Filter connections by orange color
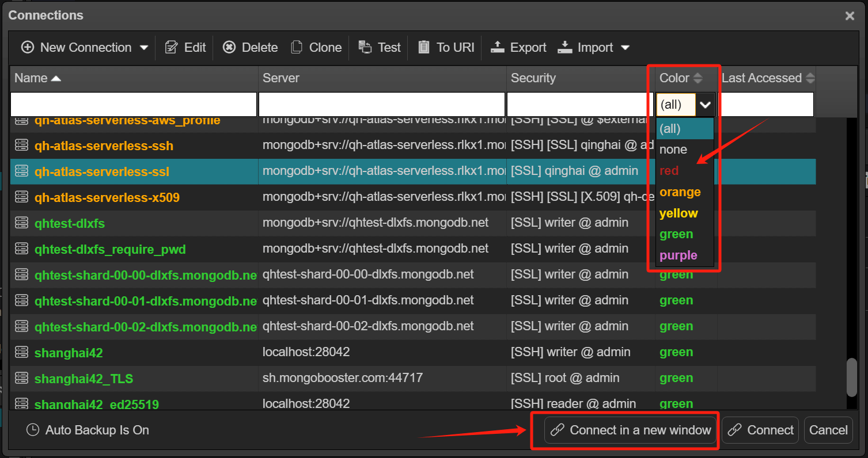The image size is (868, 458). click(685, 192)
